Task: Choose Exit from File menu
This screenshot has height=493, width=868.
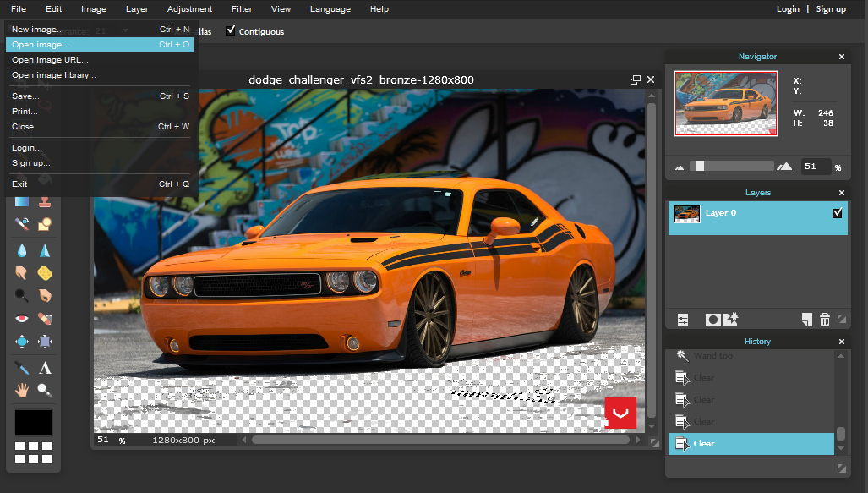Action: [100, 184]
